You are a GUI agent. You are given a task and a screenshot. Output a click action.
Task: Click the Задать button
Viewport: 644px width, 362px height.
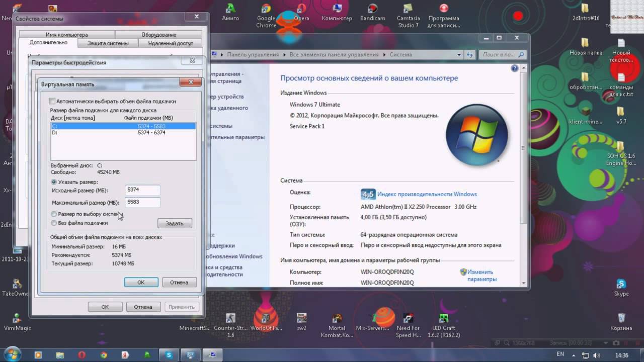175,223
